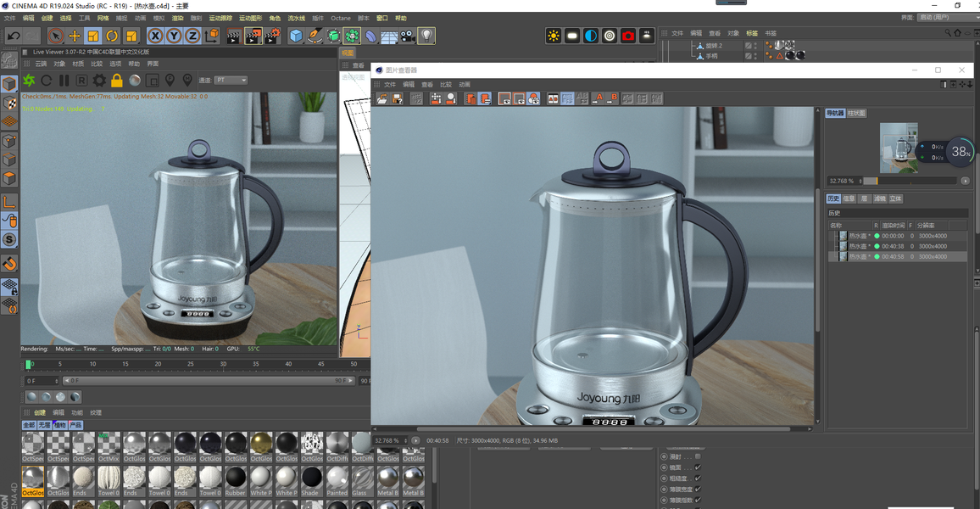The image size is (980, 509).
Task: Toggle the Y axis lock
Action: tap(175, 36)
